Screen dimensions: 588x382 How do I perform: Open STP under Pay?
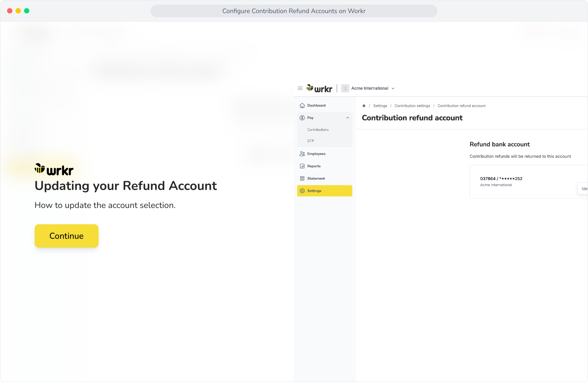311,141
